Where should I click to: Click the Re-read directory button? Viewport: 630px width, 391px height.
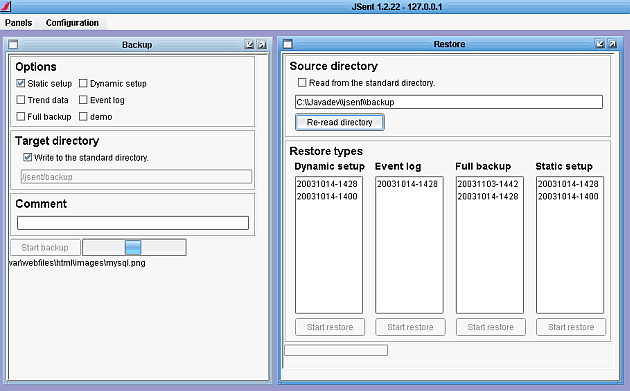[x=340, y=122]
